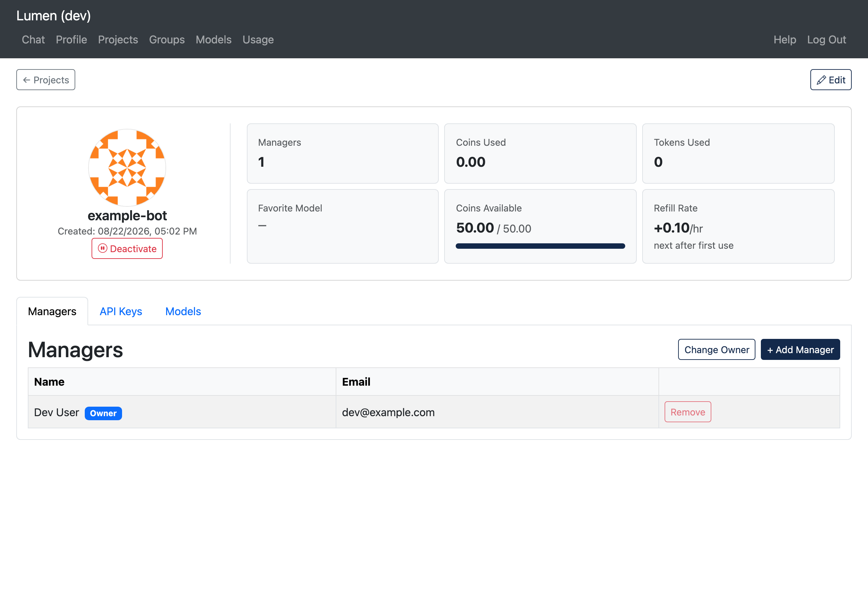Click the Dev User name text

click(x=57, y=412)
